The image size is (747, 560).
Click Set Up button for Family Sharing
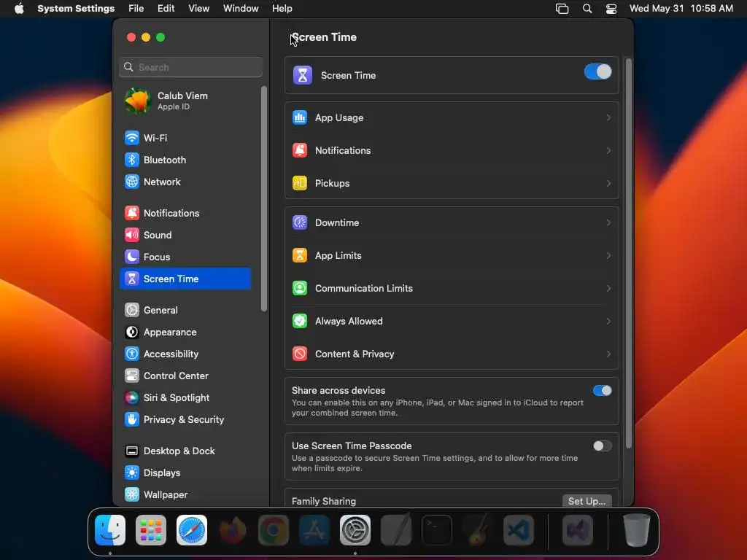coord(587,501)
